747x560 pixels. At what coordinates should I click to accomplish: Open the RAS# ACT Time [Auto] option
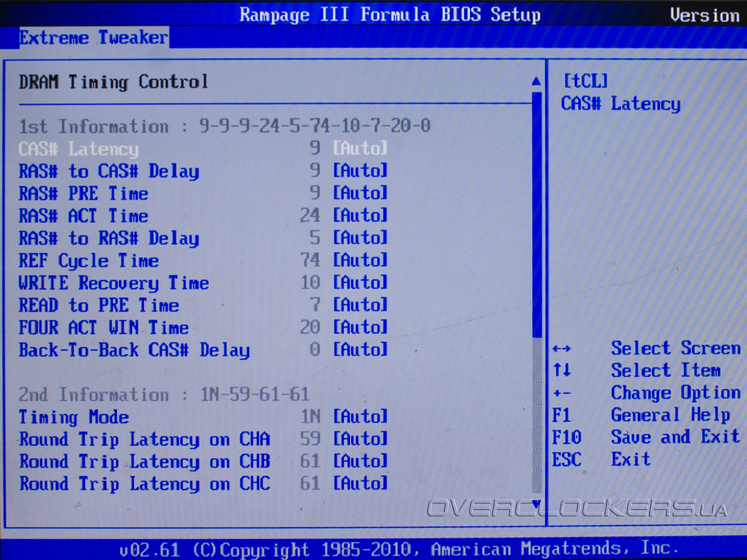coord(360,215)
